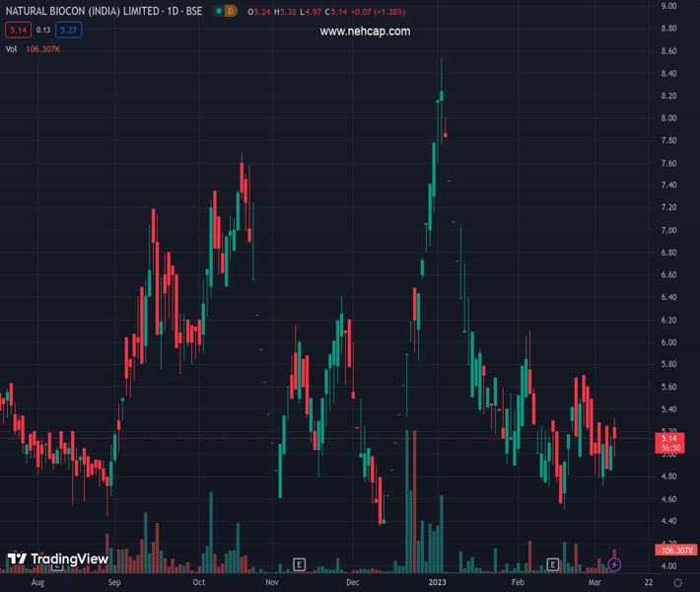Click the red 5.14 sell price box

tap(17, 30)
